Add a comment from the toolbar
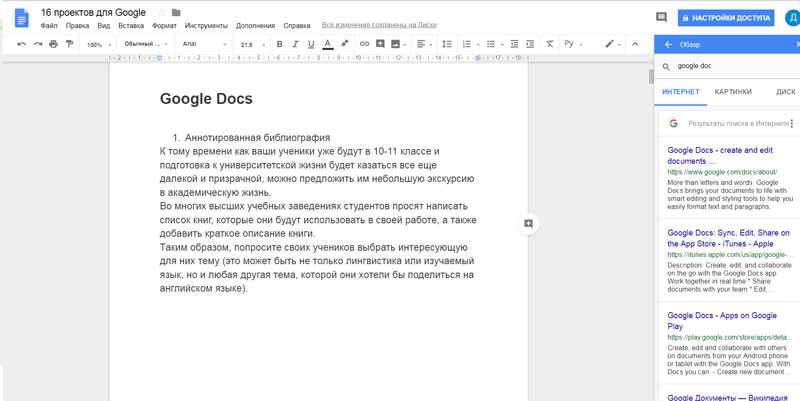 [380, 44]
